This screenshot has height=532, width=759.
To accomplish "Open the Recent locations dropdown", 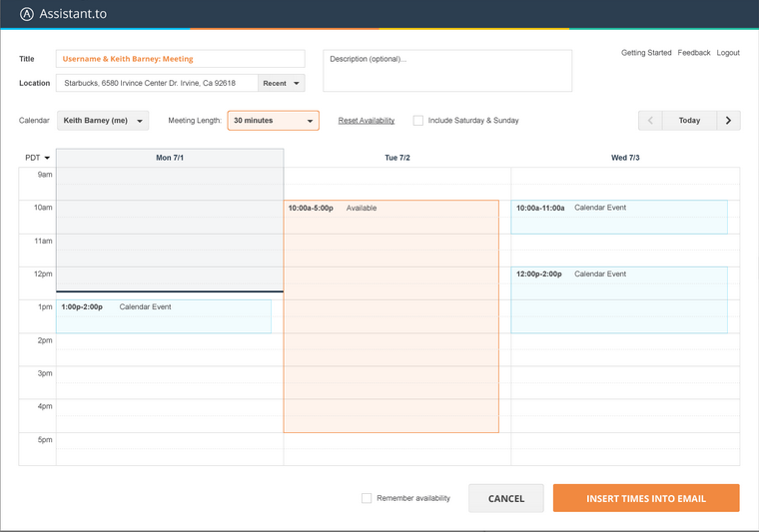I will click(x=282, y=83).
